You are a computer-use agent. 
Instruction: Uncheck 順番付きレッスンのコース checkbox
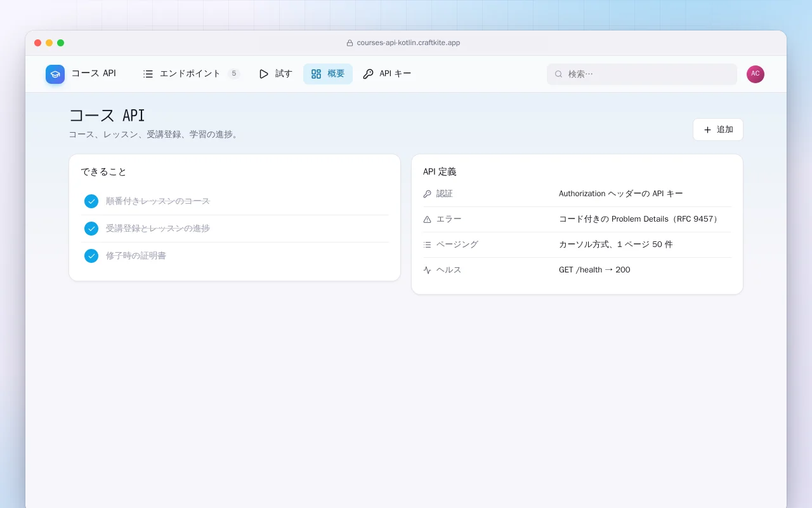(x=91, y=201)
